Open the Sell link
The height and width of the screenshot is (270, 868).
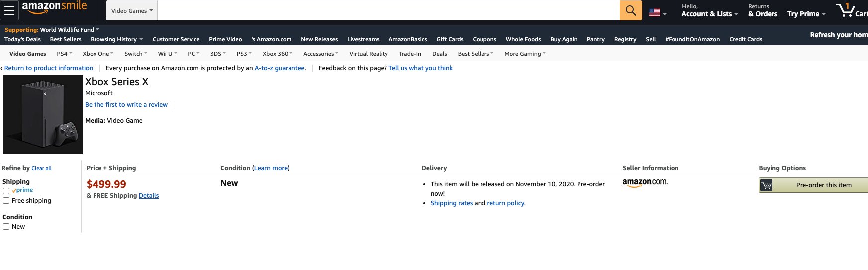tap(651, 39)
